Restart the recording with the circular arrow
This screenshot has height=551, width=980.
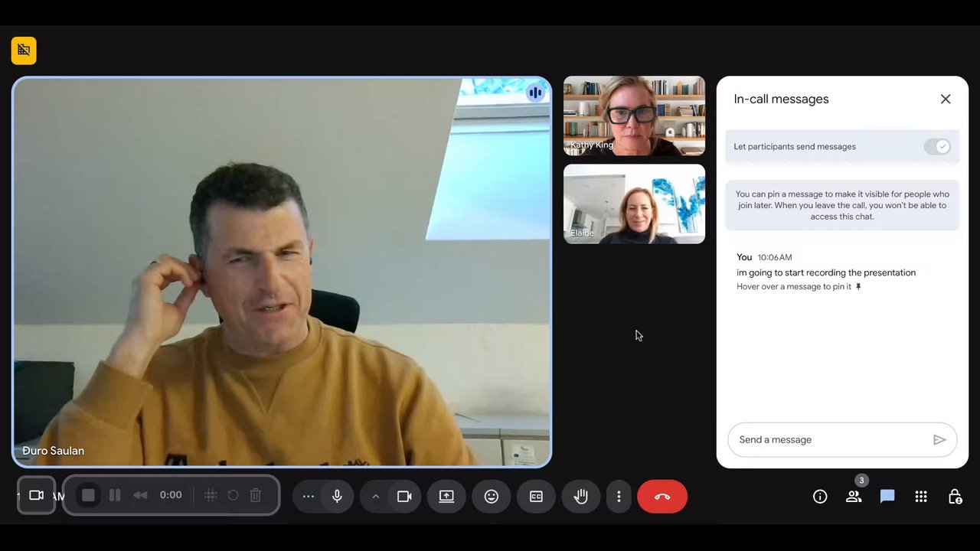[x=234, y=495]
